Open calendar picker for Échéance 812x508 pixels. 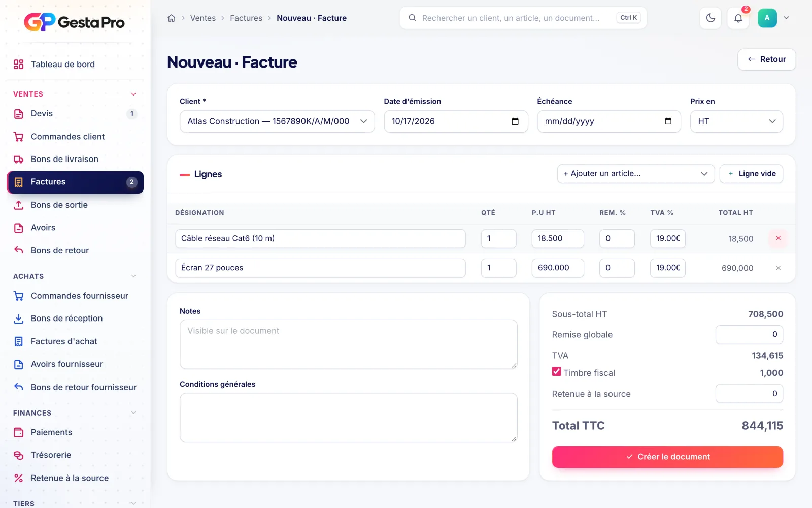[668, 121]
